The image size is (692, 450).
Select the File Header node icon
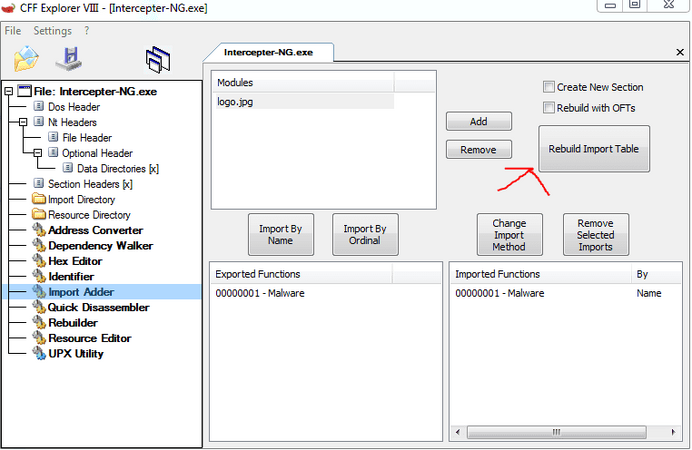53,137
